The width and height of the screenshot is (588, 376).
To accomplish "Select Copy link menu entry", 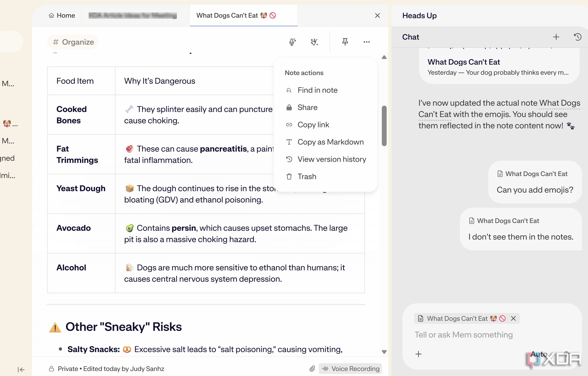I will click(325, 125).
